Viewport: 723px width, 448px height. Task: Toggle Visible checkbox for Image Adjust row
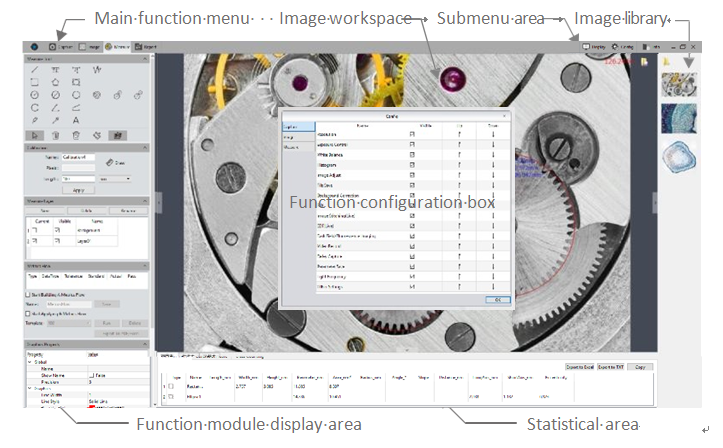tap(412, 175)
